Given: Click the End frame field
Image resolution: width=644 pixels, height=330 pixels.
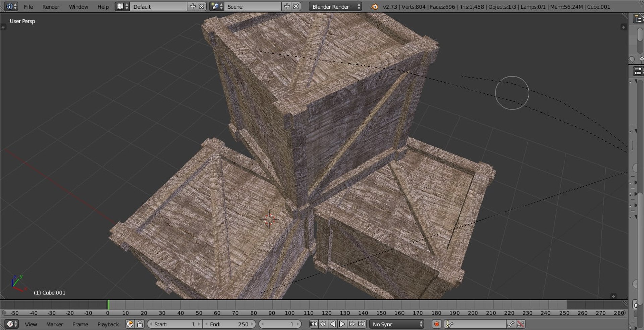Looking at the screenshot, I should (229, 324).
